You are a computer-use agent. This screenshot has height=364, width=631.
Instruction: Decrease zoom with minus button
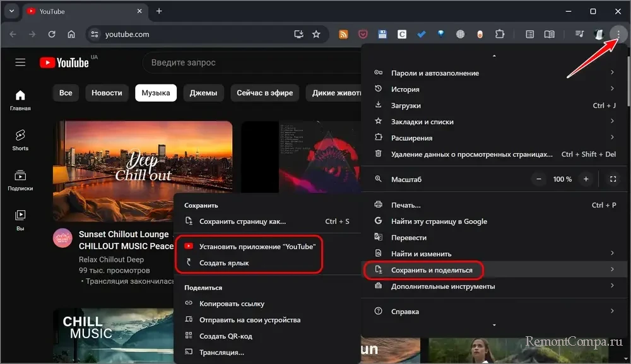(538, 179)
